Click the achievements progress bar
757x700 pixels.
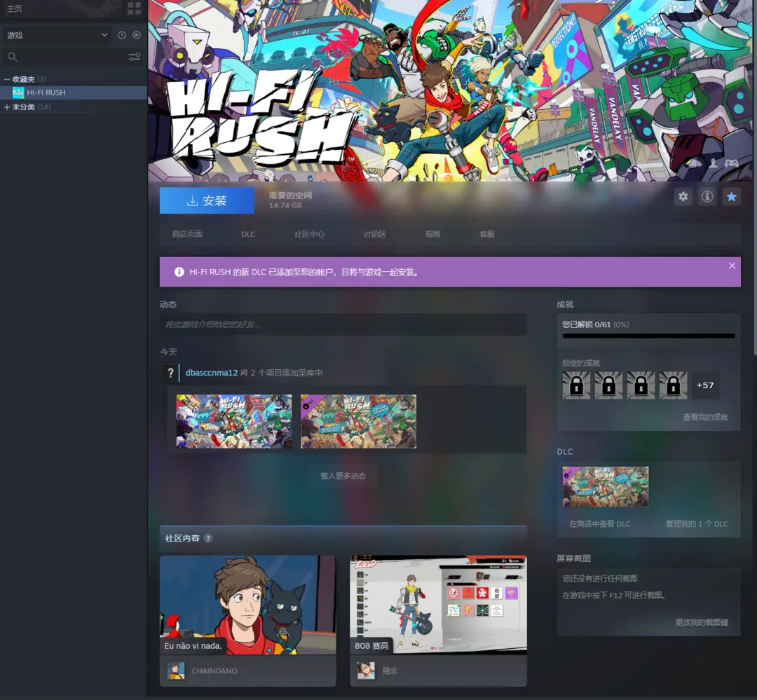[648, 336]
